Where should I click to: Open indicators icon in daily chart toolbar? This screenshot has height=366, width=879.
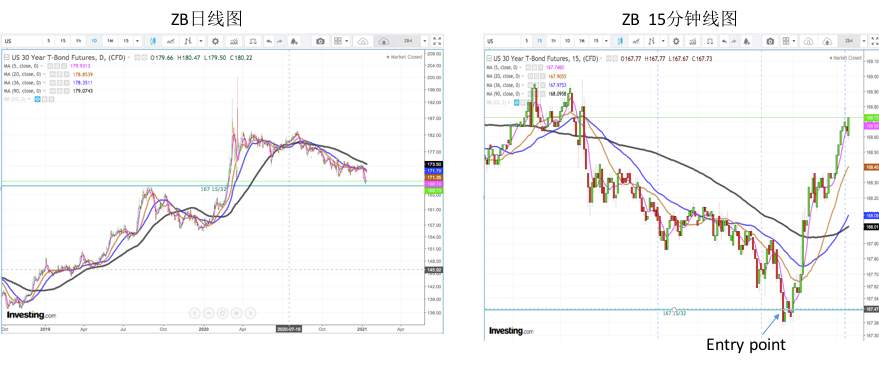tap(170, 41)
